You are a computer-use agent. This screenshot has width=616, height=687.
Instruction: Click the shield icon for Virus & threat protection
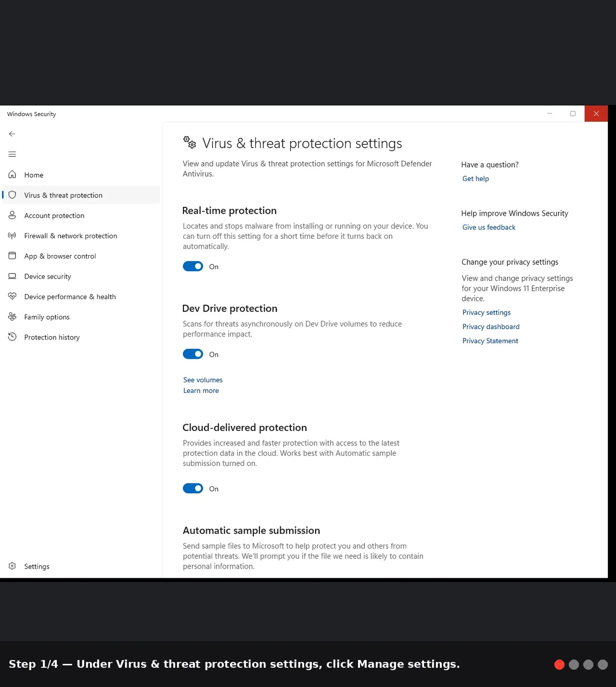point(13,195)
